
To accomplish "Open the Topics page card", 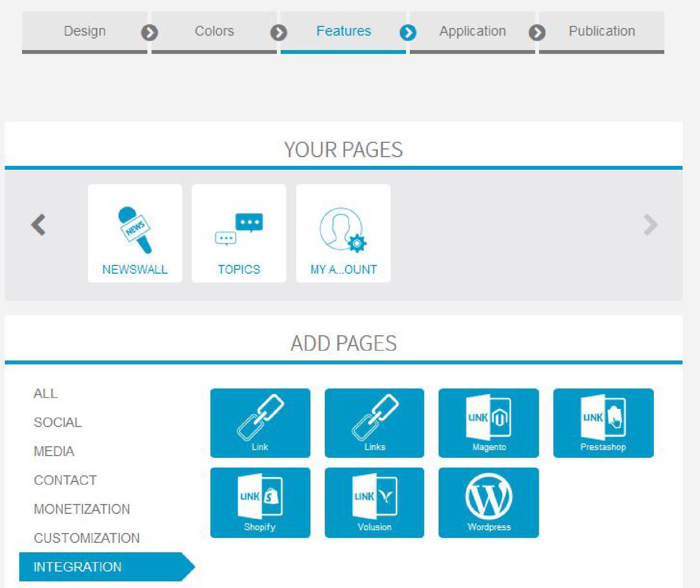I will pyautogui.click(x=239, y=233).
